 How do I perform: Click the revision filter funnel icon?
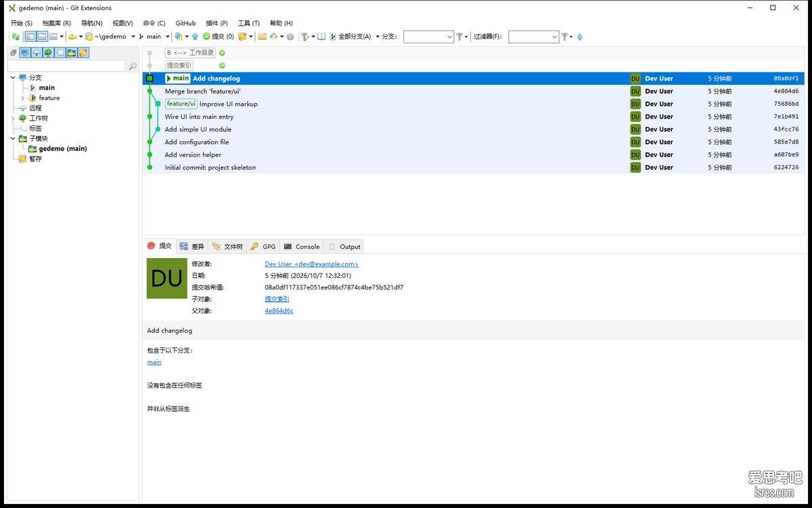(x=304, y=37)
